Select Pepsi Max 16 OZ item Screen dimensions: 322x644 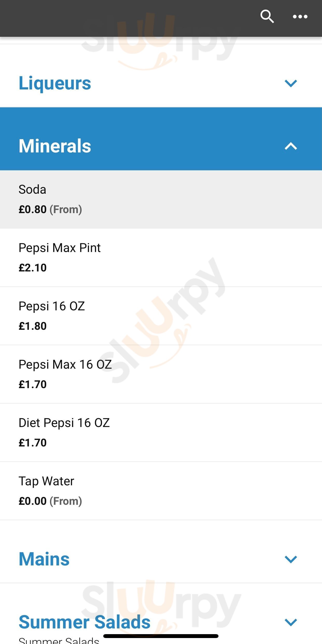[65, 365]
